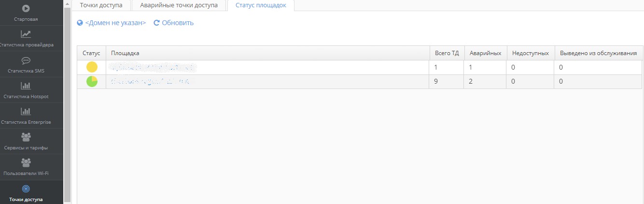Click the full yellow status circle
Image resolution: width=644 pixels, height=204 pixels.
(x=92, y=67)
